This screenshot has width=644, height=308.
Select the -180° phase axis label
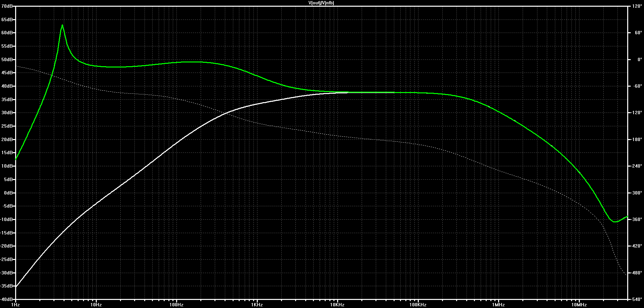point(637,139)
